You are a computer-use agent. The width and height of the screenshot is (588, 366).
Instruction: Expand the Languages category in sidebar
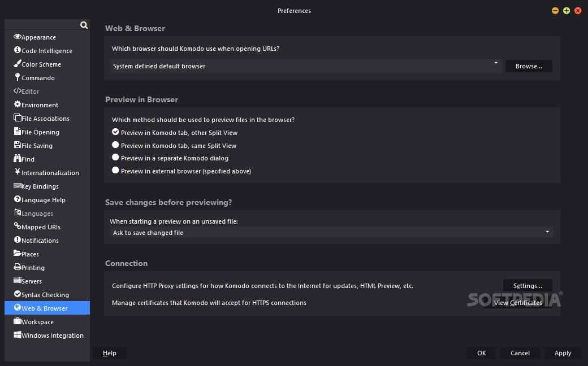point(10,212)
